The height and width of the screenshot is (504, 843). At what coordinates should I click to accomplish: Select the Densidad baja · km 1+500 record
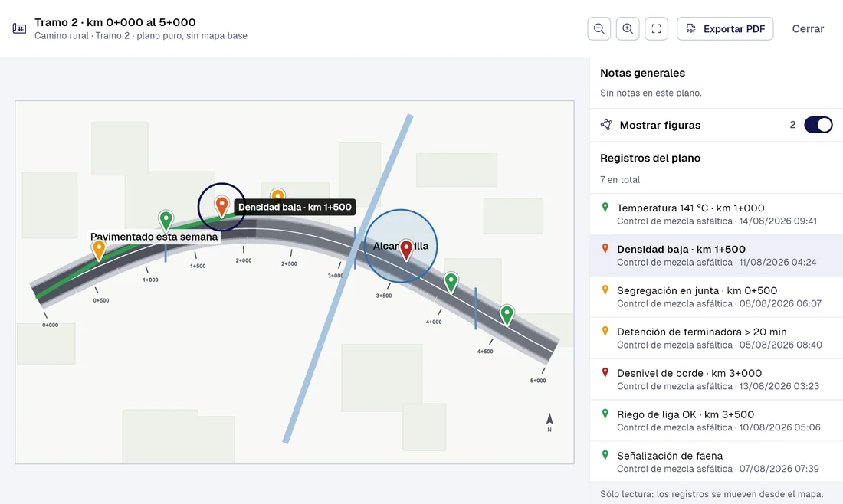pos(716,255)
